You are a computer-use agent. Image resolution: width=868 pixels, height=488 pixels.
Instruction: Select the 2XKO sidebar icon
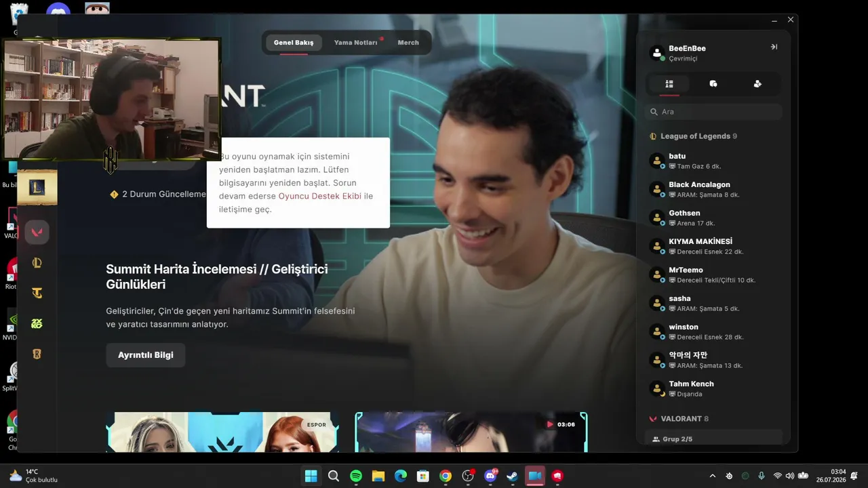[37, 324]
